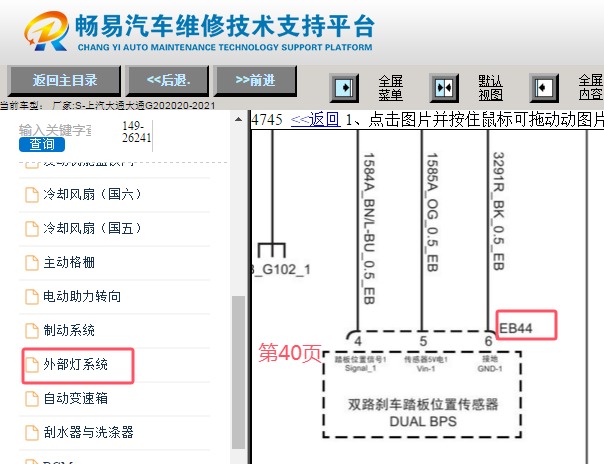Return to main directory with 返回主目录
The width and height of the screenshot is (604, 464).
point(64,80)
